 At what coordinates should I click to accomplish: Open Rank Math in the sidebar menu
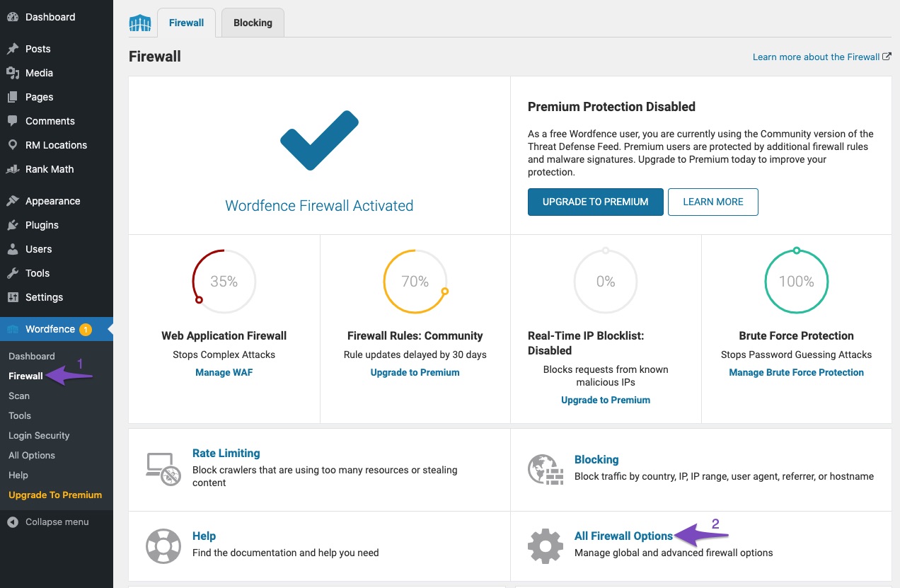(57, 169)
